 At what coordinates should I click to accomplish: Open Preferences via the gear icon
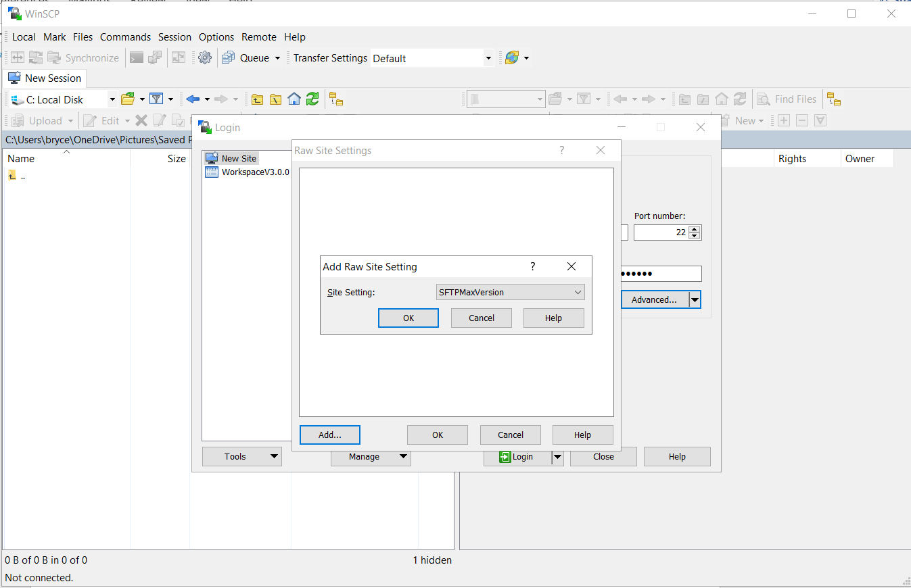pos(205,58)
